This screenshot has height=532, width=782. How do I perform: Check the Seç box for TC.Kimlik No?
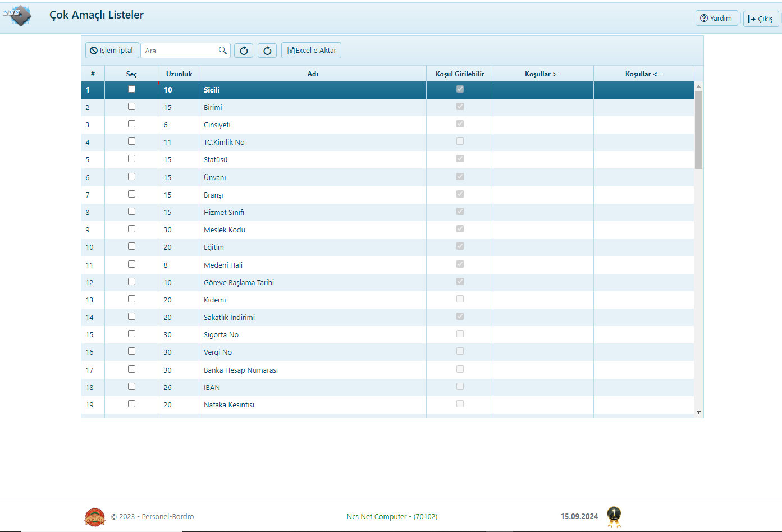(x=131, y=141)
